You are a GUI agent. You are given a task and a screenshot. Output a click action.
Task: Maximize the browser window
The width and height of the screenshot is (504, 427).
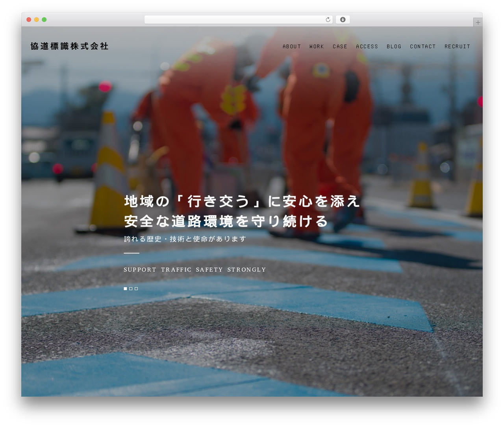click(x=44, y=20)
